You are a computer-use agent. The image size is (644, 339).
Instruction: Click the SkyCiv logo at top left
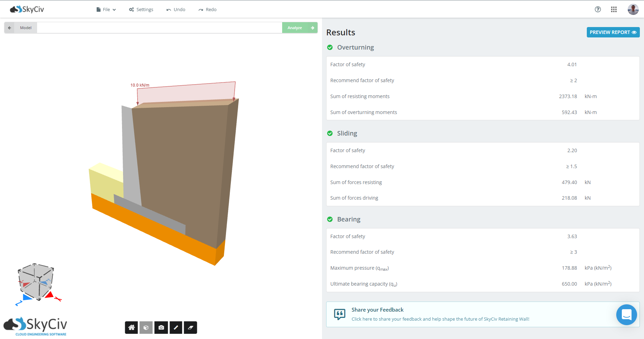pos(27,9)
